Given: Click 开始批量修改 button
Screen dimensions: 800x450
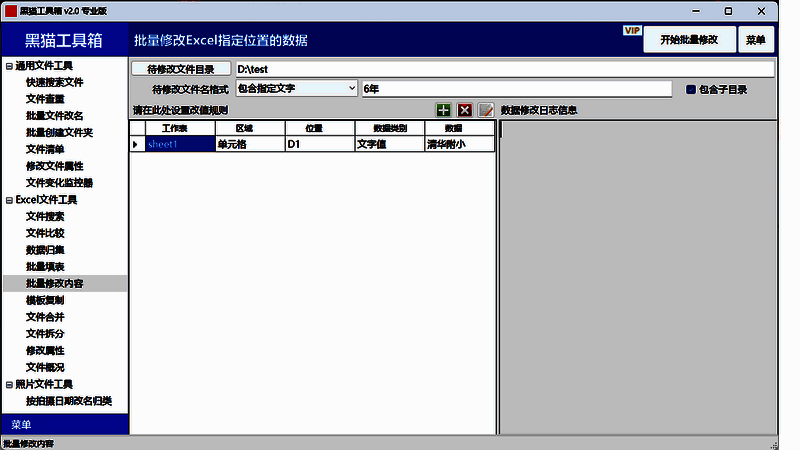Looking at the screenshot, I should coord(689,40).
